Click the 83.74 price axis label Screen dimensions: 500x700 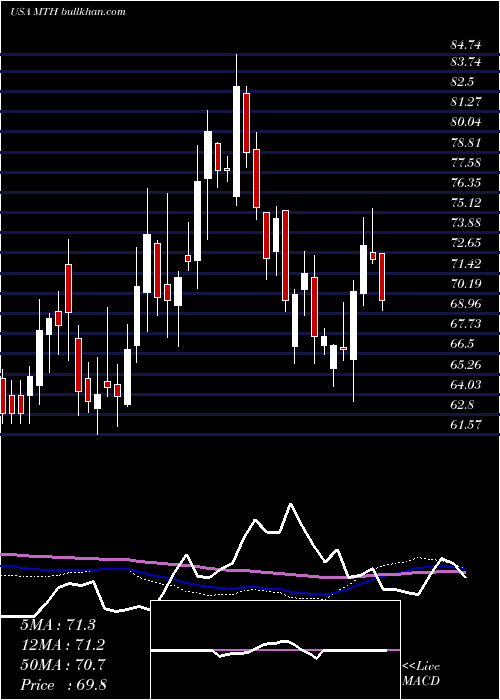pos(466,62)
